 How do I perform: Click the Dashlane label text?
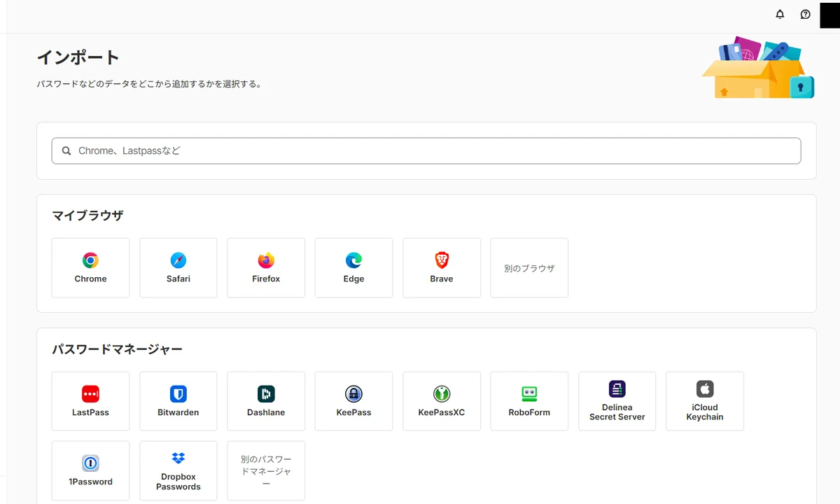(266, 412)
